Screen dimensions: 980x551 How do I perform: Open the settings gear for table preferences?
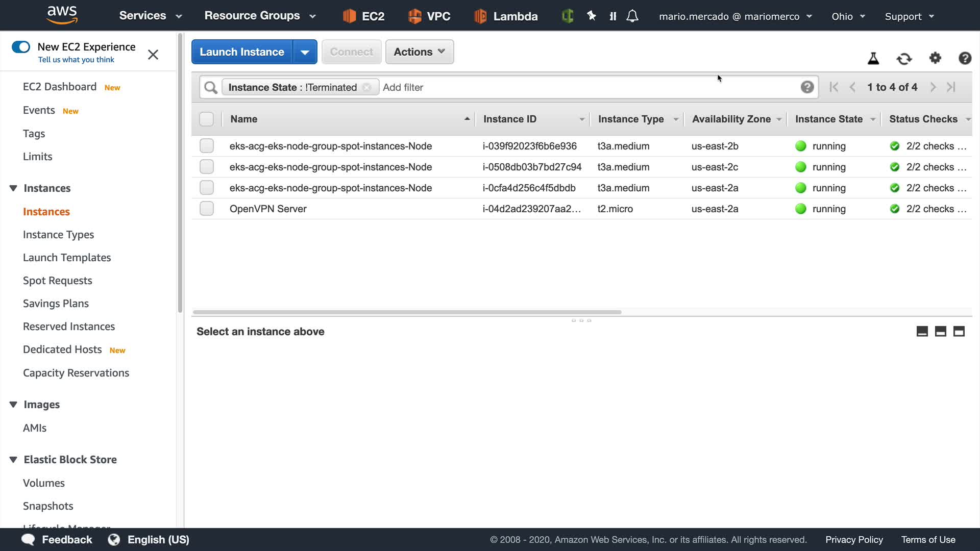coord(935,58)
